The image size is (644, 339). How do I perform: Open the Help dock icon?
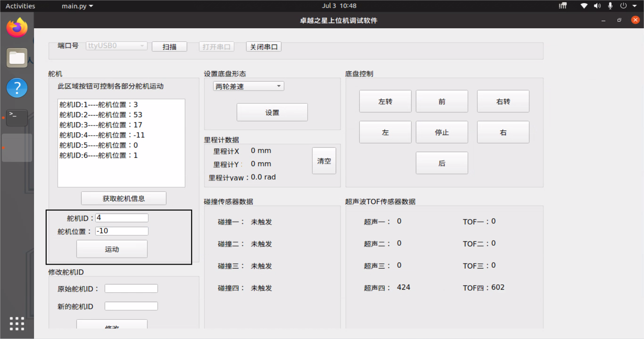pos(17,88)
